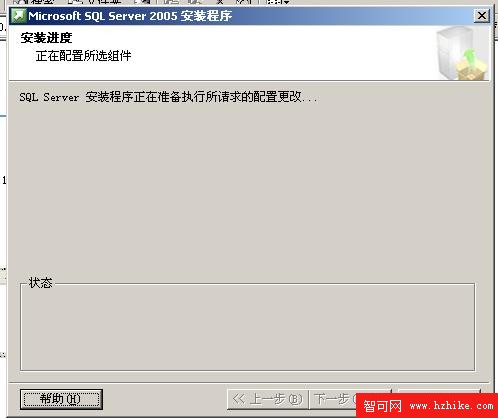Open the www.hzhike.com watermark link
Viewport: 498px width, 418px height.
coord(451,406)
